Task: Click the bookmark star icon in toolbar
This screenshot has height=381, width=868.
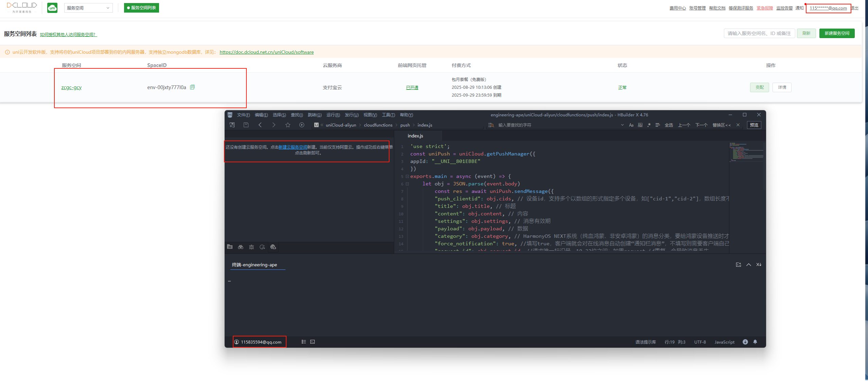Action: (288, 125)
